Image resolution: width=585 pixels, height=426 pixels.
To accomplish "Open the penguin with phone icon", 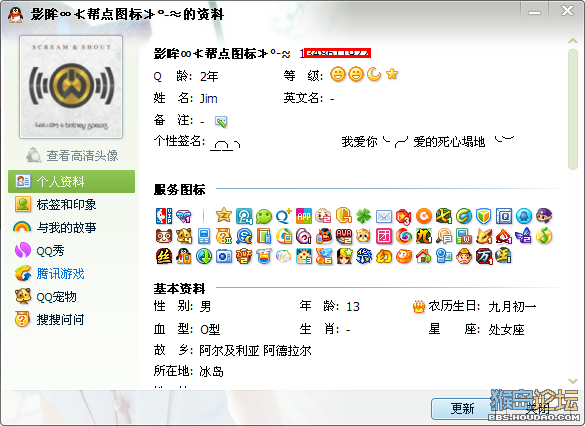I will 184,256.
